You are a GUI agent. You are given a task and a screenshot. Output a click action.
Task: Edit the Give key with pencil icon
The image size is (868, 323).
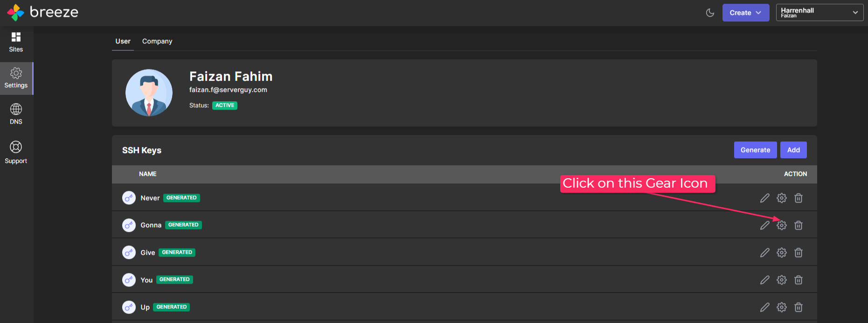click(765, 253)
